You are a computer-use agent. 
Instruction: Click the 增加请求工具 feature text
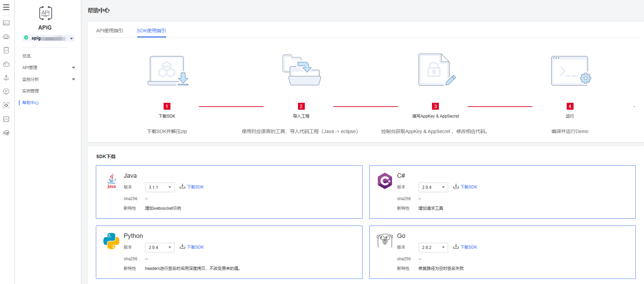click(431, 208)
